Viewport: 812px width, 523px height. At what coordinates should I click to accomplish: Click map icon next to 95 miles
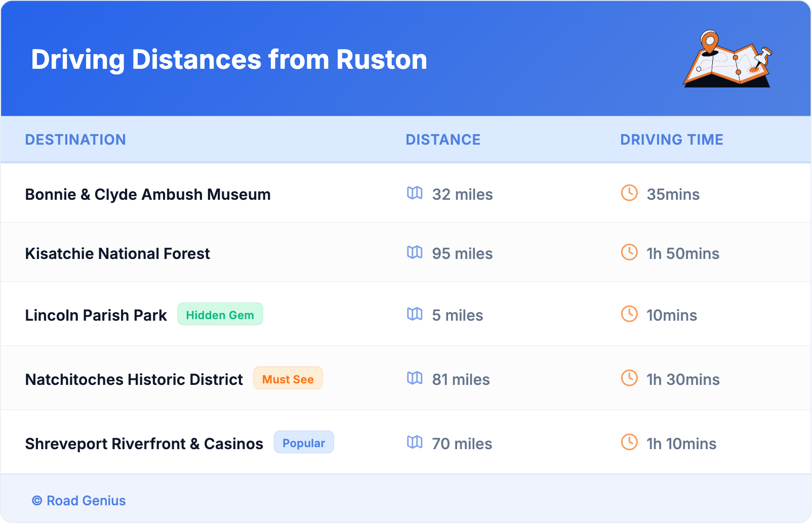pyautogui.click(x=415, y=252)
